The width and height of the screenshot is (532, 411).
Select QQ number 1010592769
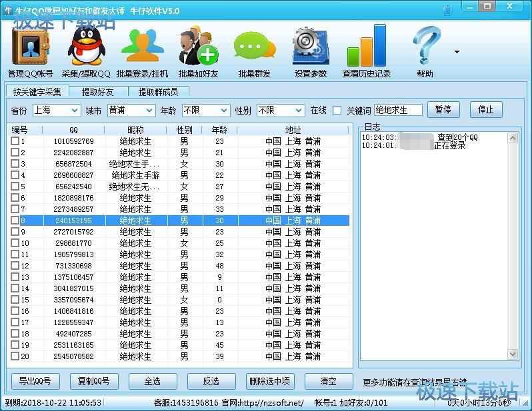[73, 141]
